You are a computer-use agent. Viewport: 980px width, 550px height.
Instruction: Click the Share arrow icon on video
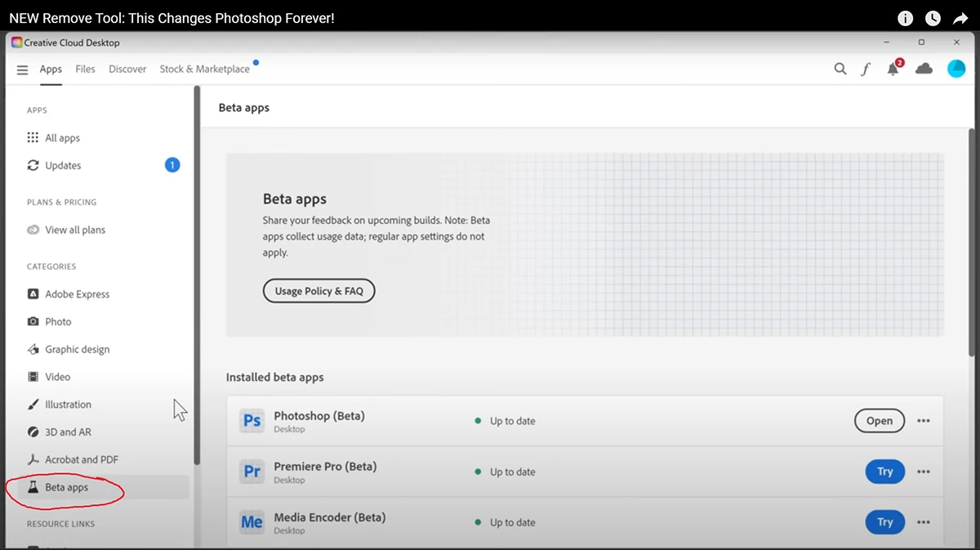[959, 18]
